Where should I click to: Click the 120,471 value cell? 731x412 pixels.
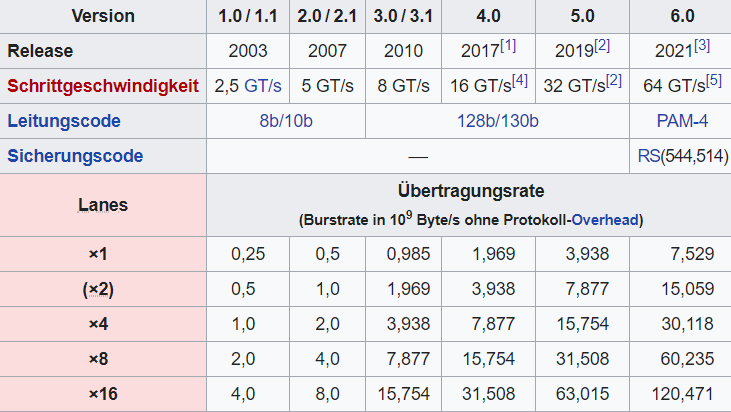pyautogui.click(x=682, y=394)
